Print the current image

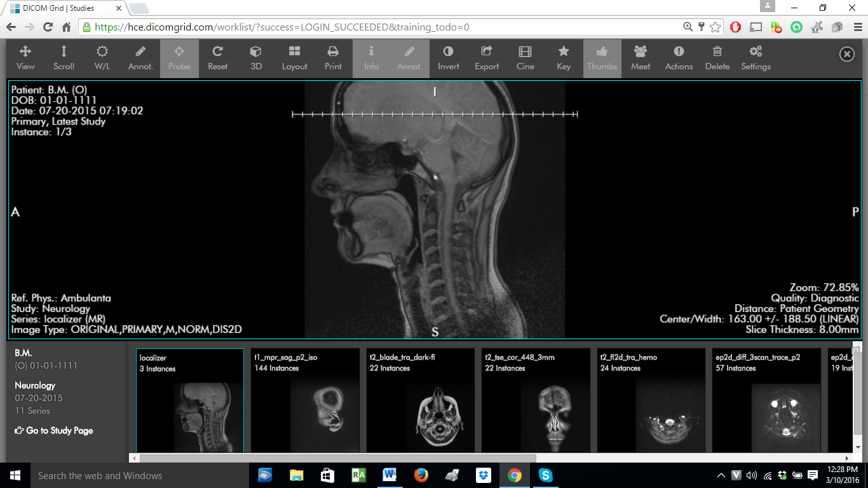coord(333,58)
